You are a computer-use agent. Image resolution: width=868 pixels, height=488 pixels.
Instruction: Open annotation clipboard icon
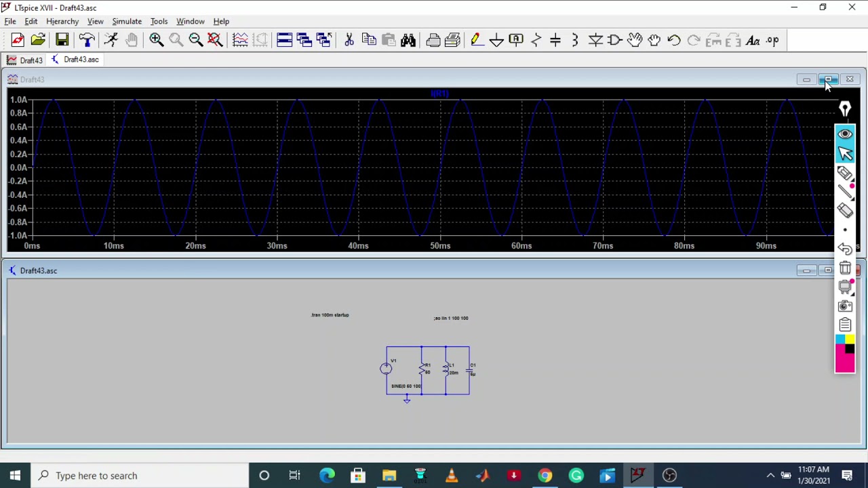coord(845,325)
